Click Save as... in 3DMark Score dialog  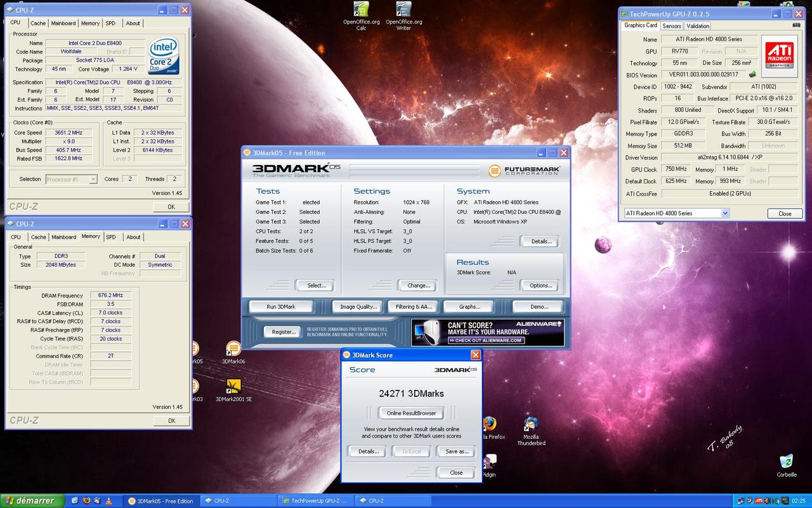pos(457,451)
